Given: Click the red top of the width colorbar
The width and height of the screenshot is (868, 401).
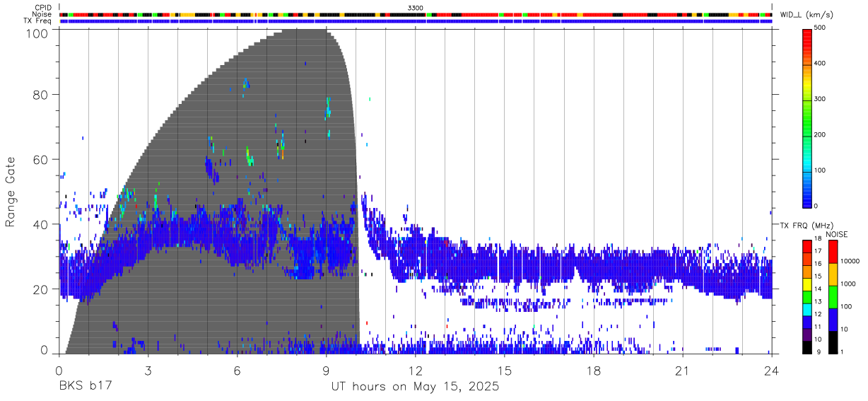Looking at the screenshot, I should (807, 34).
